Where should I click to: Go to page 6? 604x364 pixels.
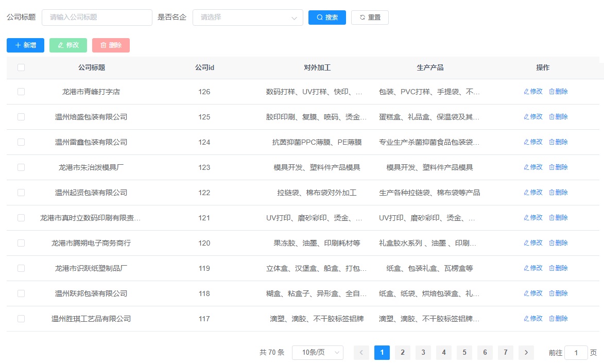coord(485,353)
